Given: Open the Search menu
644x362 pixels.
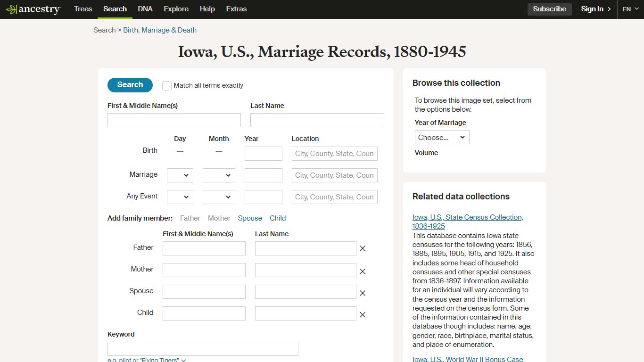Looking at the screenshot, I should coord(115,9).
